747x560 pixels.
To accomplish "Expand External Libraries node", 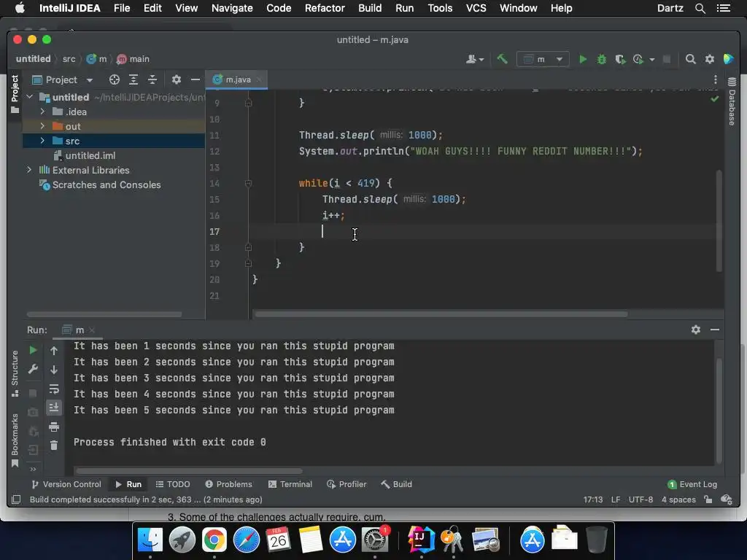I will [29, 169].
